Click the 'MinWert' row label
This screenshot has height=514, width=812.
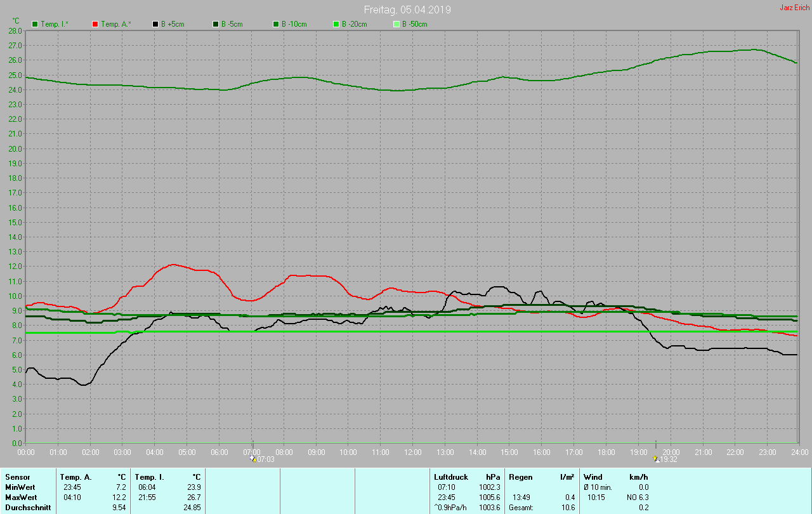coord(20,487)
